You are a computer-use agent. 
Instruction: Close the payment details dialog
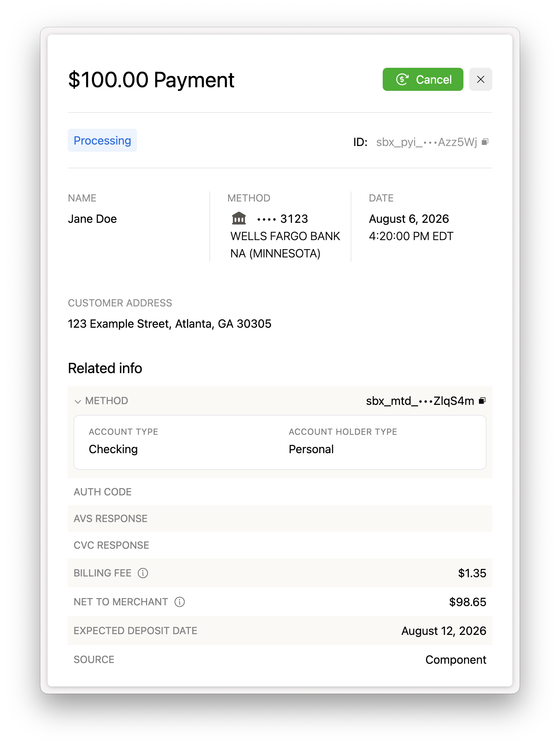(480, 79)
